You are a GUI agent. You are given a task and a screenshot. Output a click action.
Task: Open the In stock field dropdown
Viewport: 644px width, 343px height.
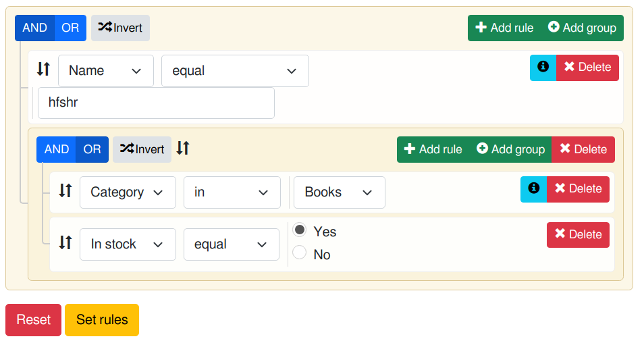128,244
